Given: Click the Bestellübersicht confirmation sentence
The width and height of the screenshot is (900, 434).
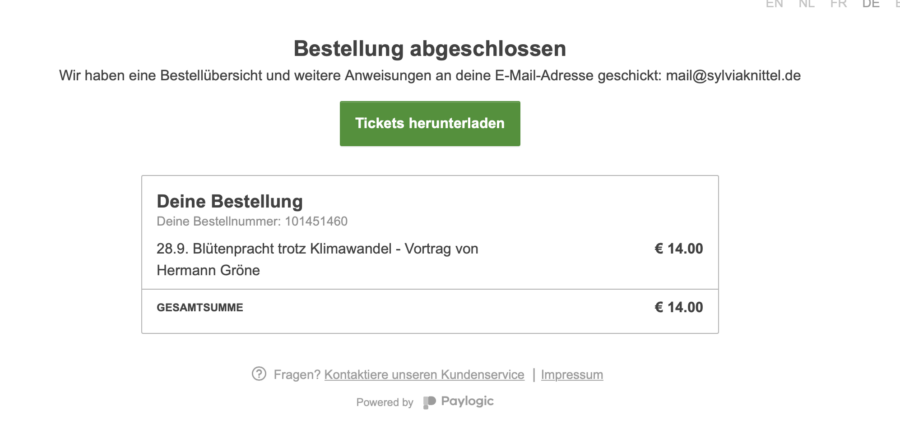Looking at the screenshot, I should (360, 76).
